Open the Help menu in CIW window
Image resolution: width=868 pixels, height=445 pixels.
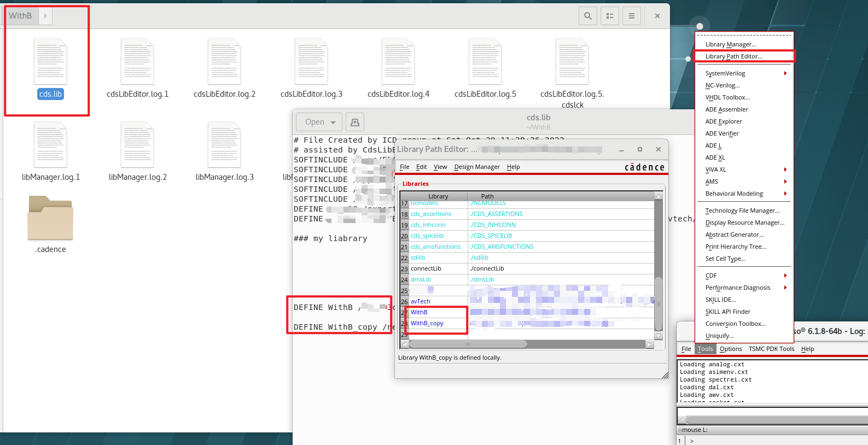(x=807, y=349)
